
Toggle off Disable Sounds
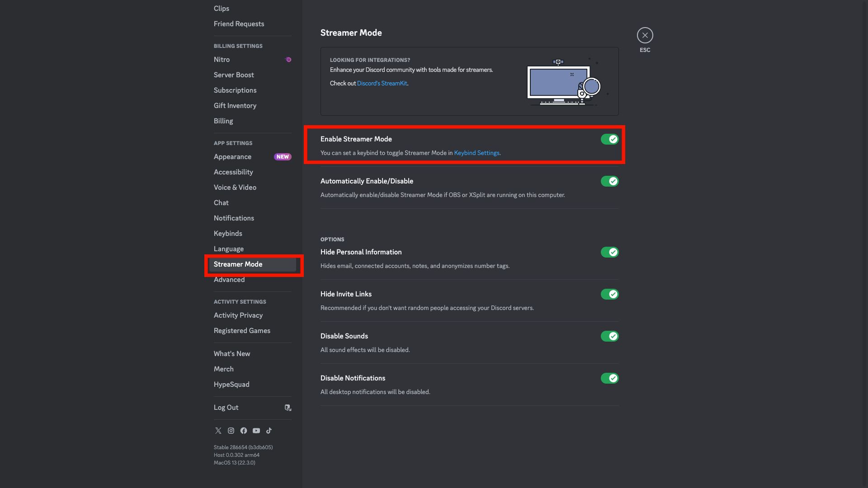pyautogui.click(x=609, y=336)
